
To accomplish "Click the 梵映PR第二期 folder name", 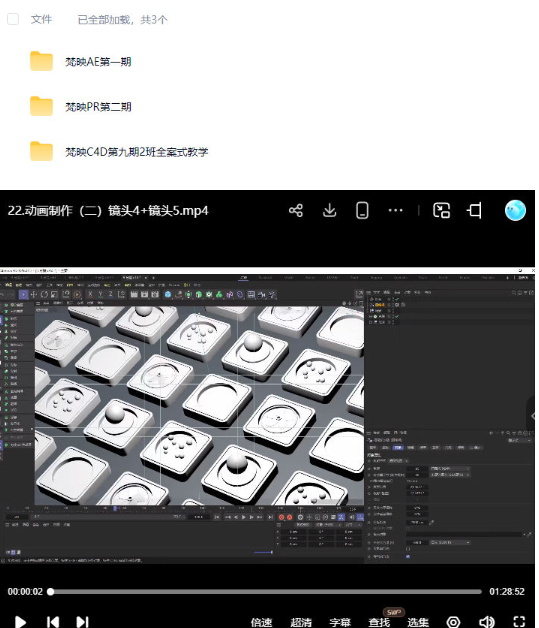I will pyautogui.click(x=98, y=107).
